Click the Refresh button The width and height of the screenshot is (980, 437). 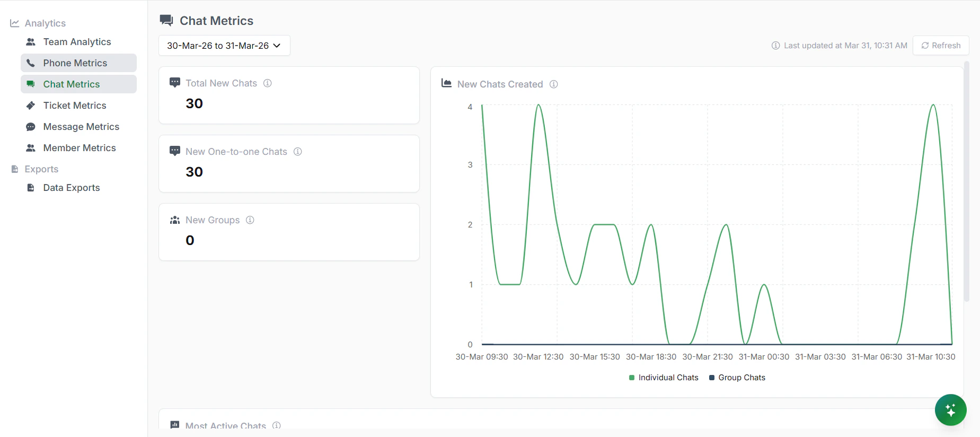pos(941,46)
